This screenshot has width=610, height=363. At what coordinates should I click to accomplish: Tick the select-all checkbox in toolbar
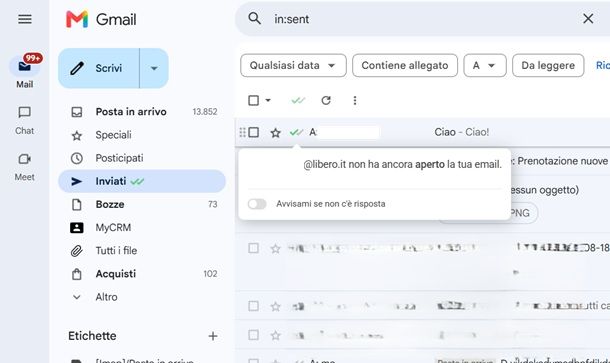pyautogui.click(x=253, y=100)
